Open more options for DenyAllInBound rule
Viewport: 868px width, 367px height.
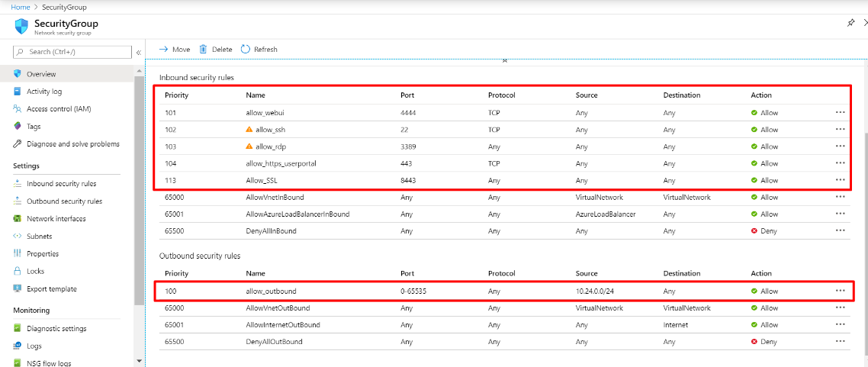point(840,230)
